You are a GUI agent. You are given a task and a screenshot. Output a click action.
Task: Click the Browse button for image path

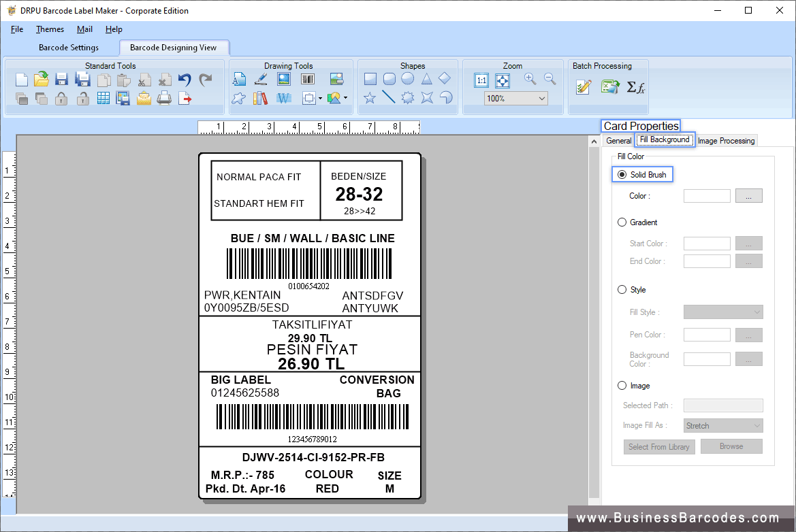pyautogui.click(x=731, y=446)
